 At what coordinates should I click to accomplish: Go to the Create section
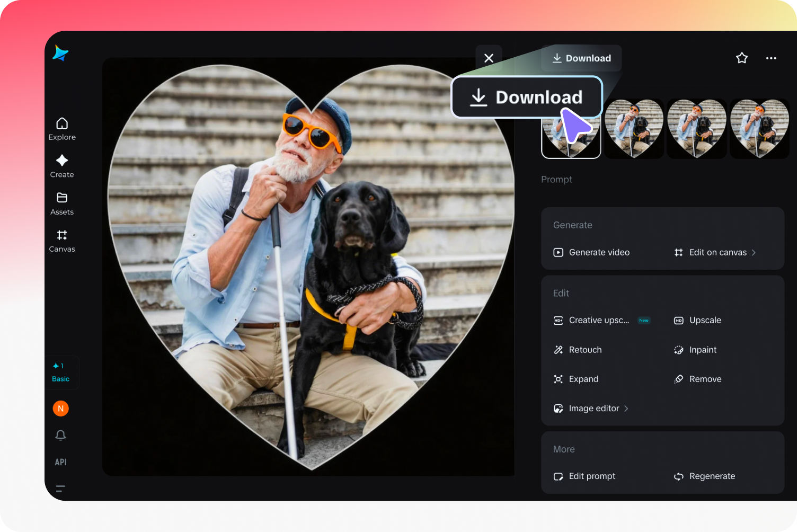(x=62, y=166)
